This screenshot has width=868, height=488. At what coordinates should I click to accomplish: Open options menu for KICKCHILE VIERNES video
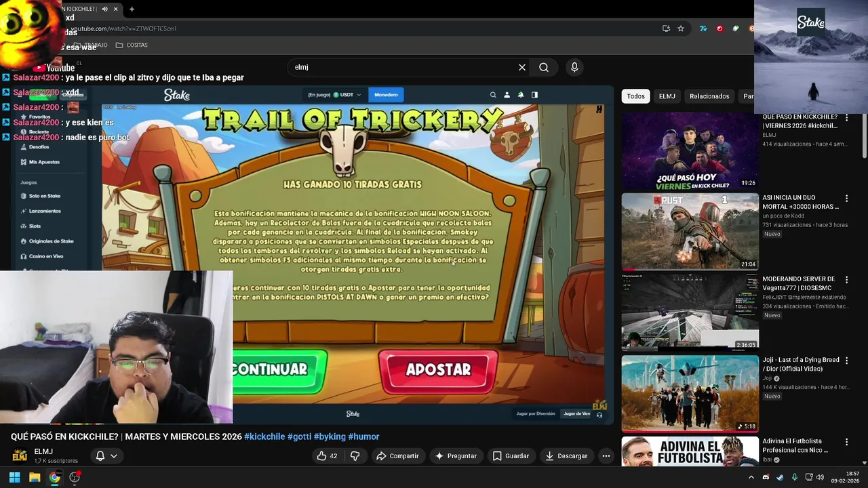click(x=846, y=117)
